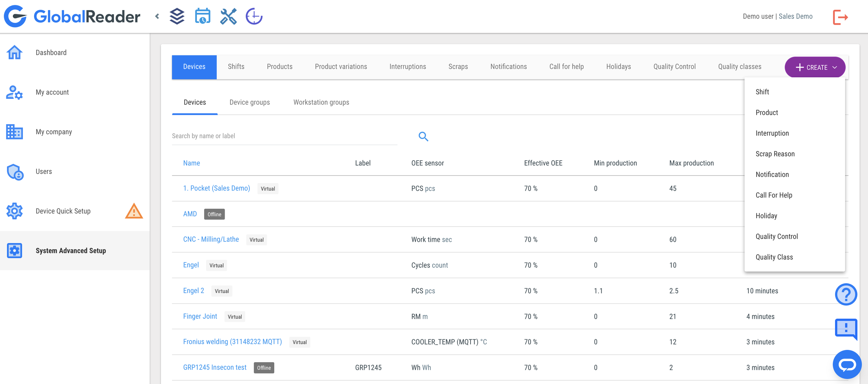Toggle the CREATE dropdown button
The image size is (868, 384).
(x=815, y=67)
